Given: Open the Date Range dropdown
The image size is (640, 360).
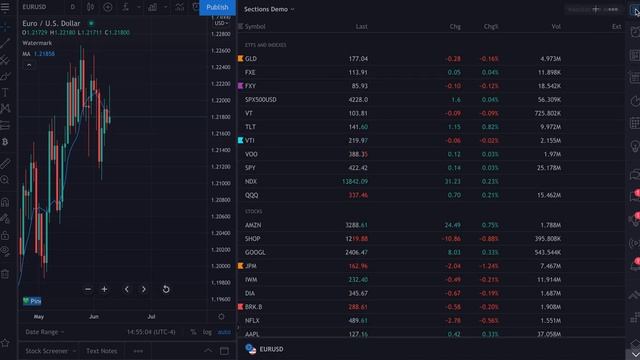Looking at the screenshot, I should (44, 332).
